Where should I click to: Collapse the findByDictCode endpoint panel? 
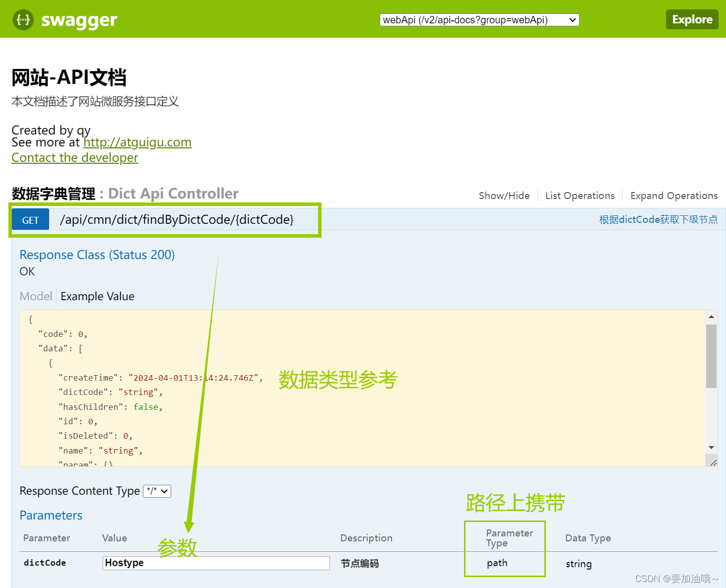tap(177, 219)
